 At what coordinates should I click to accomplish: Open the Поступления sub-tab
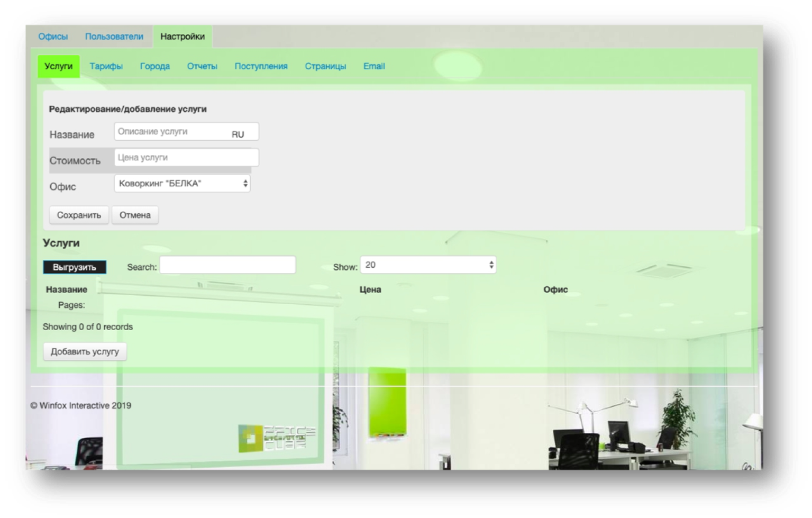[261, 66]
